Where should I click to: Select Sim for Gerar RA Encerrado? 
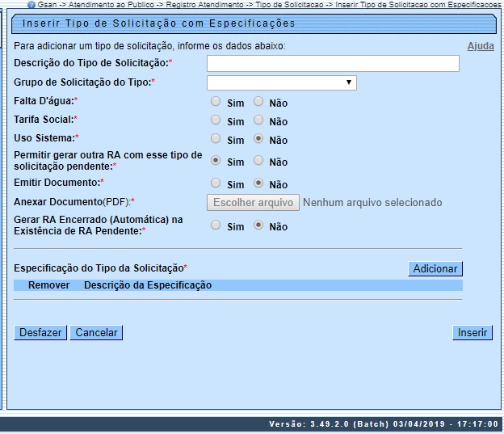pos(216,225)
